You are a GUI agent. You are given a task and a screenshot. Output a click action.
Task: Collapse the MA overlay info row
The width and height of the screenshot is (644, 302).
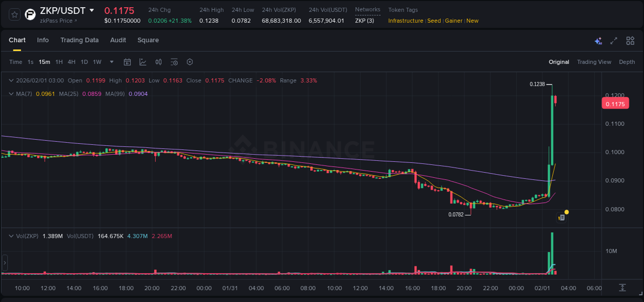[x=11, y=93]
